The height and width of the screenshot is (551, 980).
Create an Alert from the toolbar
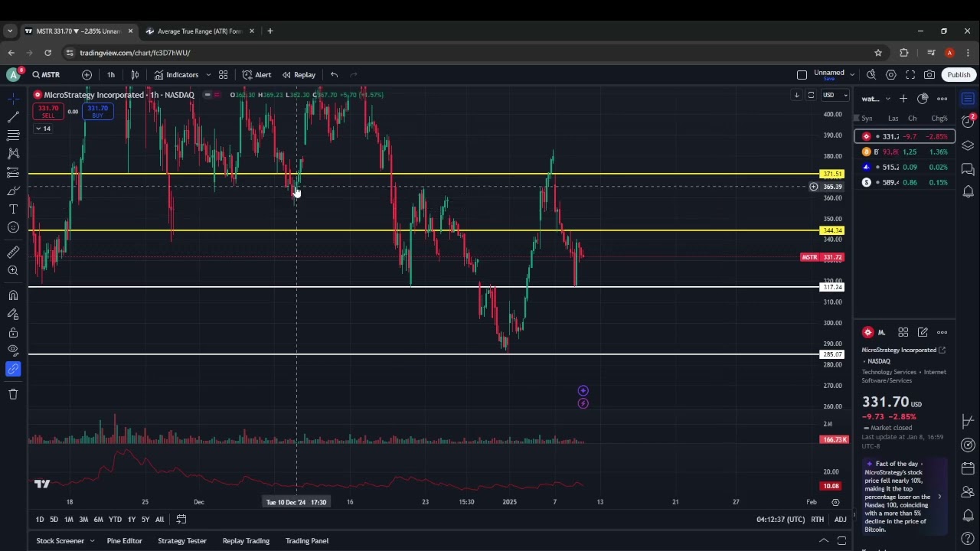(257, 75)
